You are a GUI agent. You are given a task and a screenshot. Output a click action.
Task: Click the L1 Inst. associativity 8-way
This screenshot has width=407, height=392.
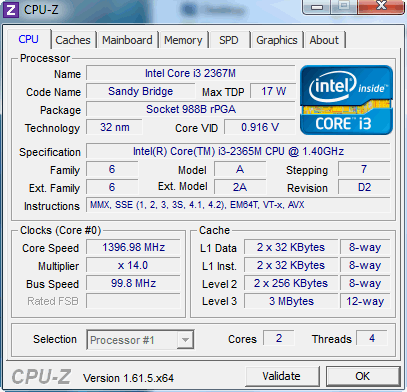(x=365, y=265)
